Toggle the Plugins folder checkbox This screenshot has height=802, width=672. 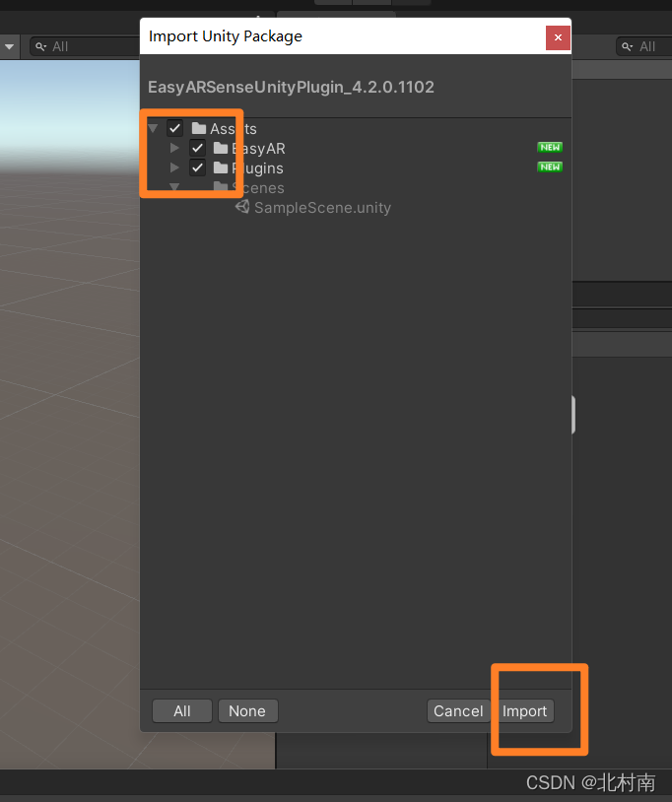(x=197, y=167)
